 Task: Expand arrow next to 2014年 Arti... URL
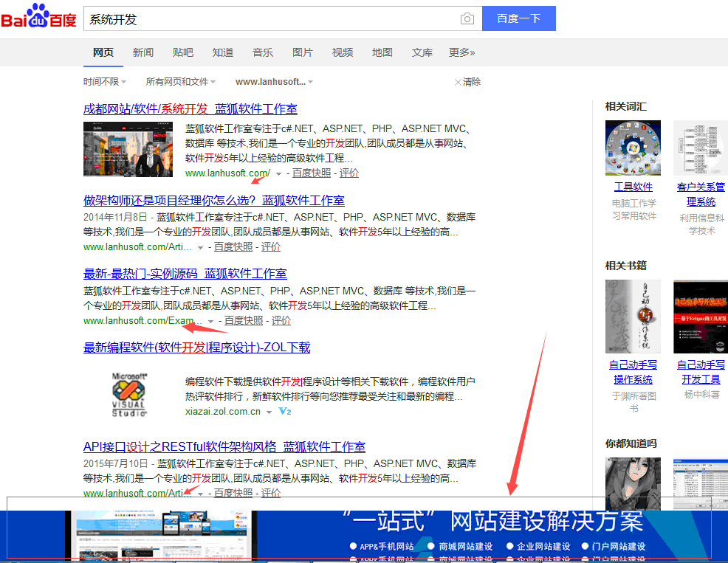coord(201,247)
